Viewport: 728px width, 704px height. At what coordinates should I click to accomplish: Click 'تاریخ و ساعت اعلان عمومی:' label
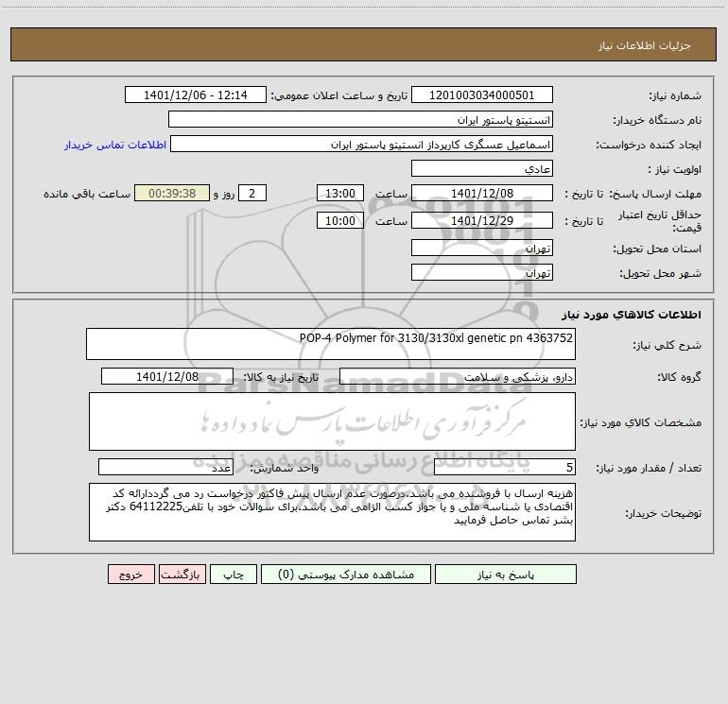point(339,95)
